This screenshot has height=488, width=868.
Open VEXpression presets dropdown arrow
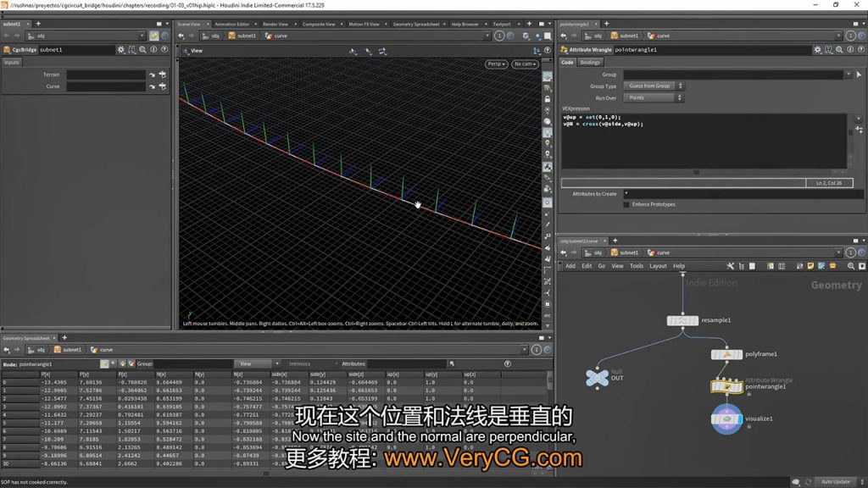[859, 119]
